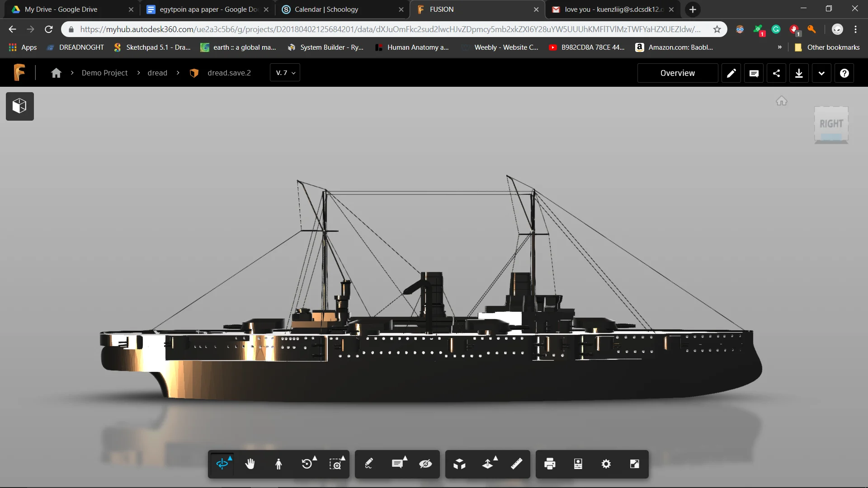Open the Help question mark icon
This screenshot has height=488, width=868.
(x=844, y=73)
